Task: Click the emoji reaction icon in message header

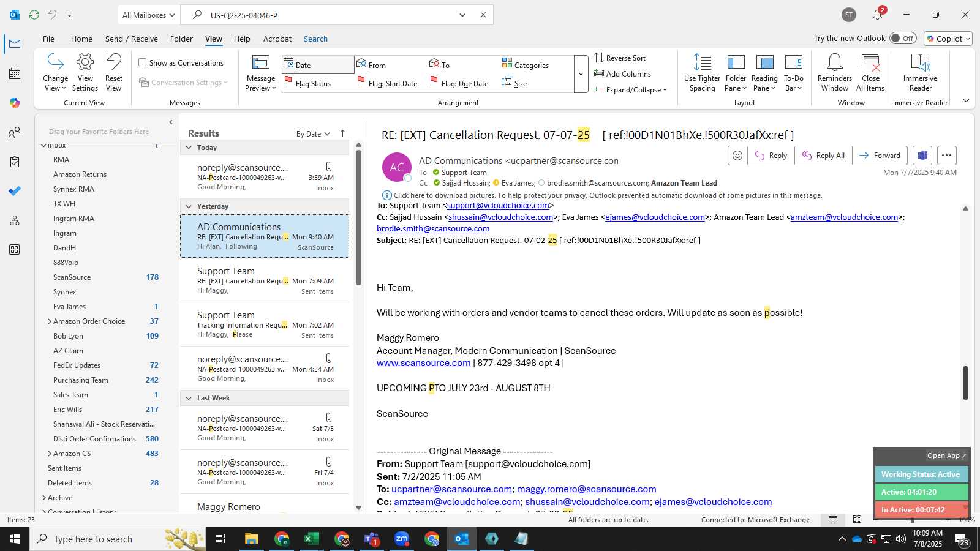Action: click(x=737, y=156)
